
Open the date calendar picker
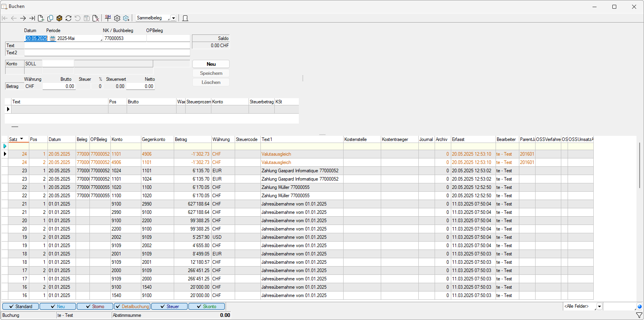pos(52,38)
